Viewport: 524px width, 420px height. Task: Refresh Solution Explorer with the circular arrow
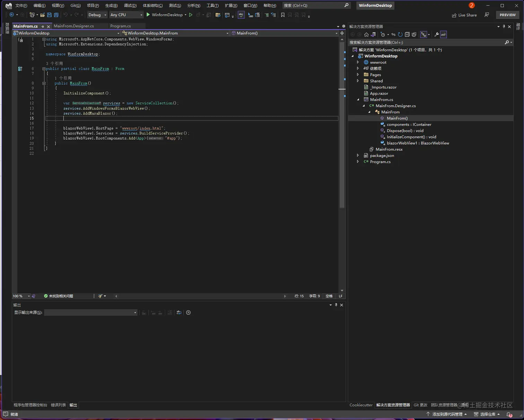pyautogui.click(x=400, y=34)
